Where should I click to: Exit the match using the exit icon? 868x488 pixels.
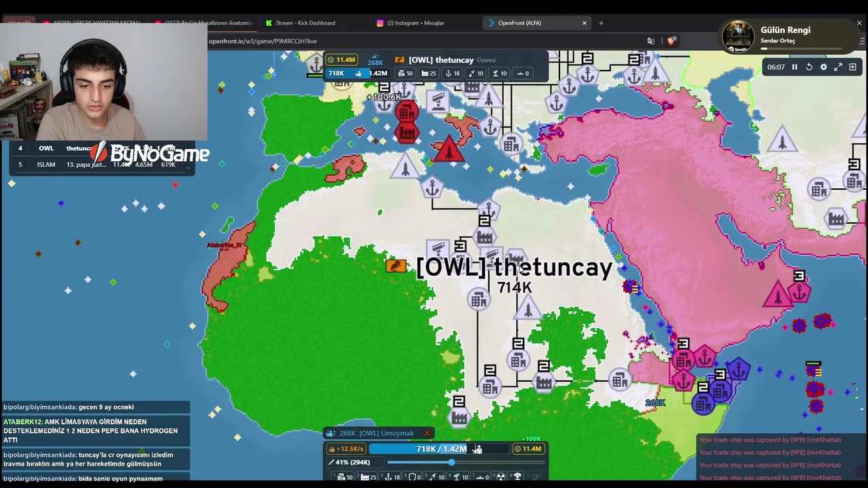(x=852, y=67)
